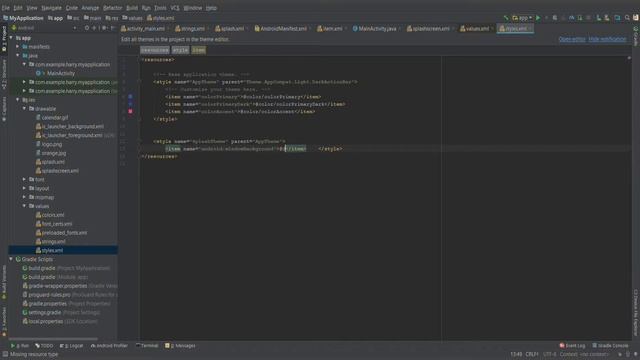
Task: Open the File menu
Action: [x=6, y=8]
